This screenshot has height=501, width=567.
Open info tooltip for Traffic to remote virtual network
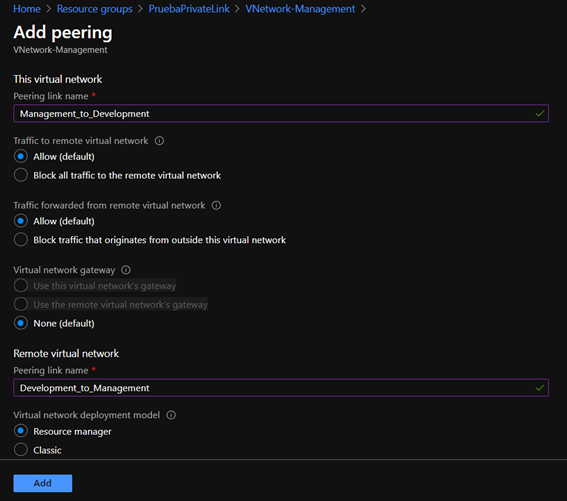[159, 141]
